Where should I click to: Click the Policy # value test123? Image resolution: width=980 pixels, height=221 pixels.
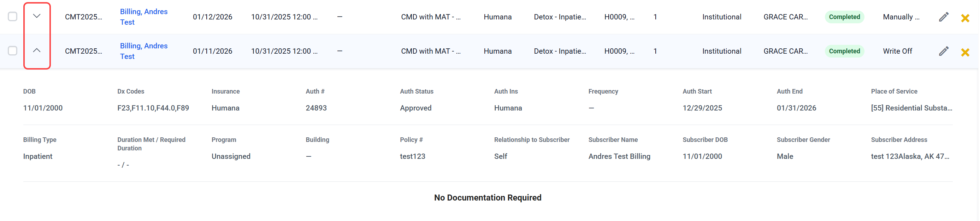(412, 156)
